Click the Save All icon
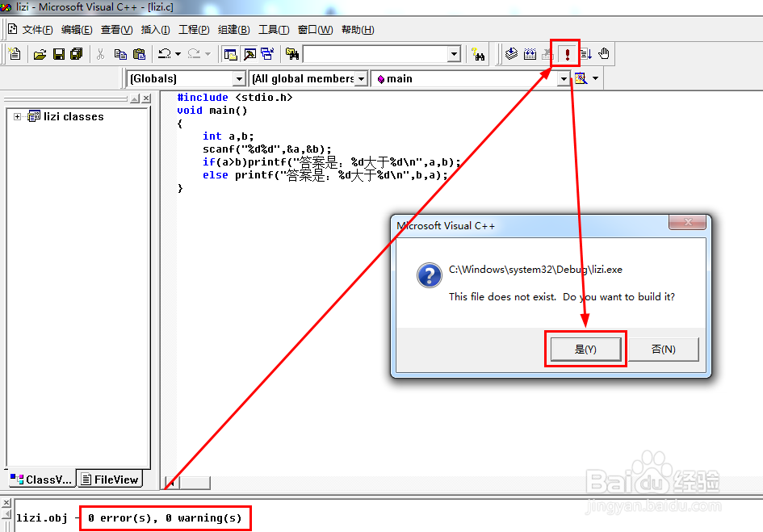Screen dimensions: 763x532 pos(77,54)
